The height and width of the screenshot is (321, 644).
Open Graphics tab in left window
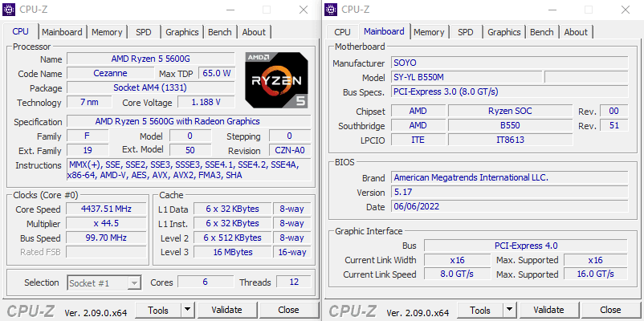coord(182,32)
